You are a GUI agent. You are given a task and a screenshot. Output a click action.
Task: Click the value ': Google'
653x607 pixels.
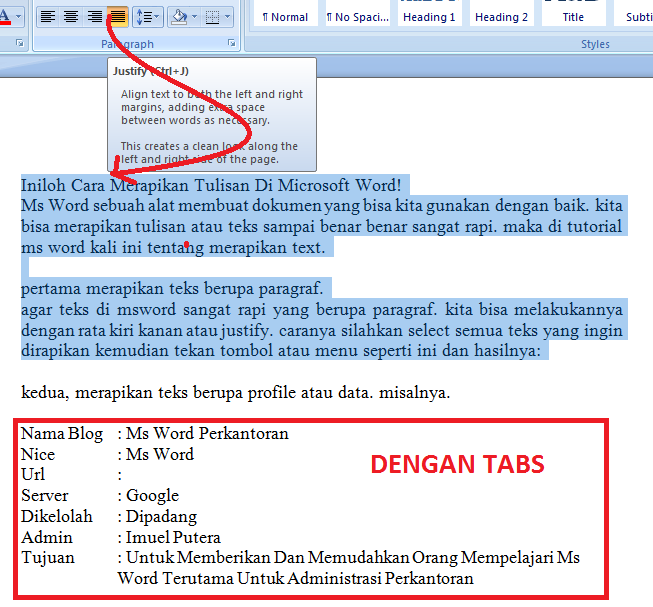click(148, 495)
